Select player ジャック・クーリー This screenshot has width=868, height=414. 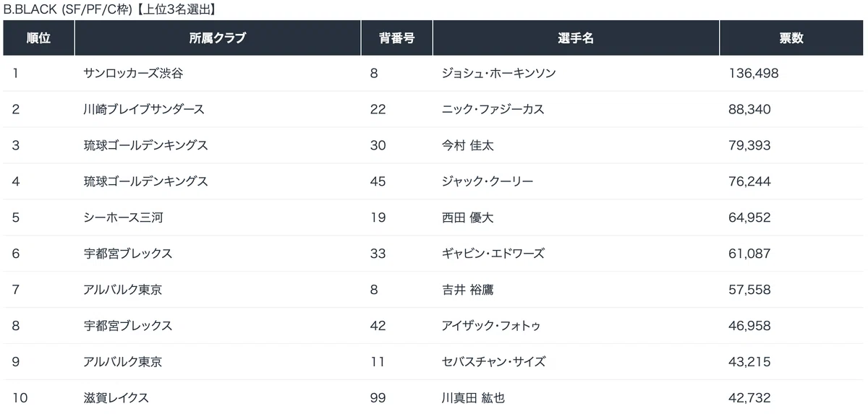click(x=487, y=182)
